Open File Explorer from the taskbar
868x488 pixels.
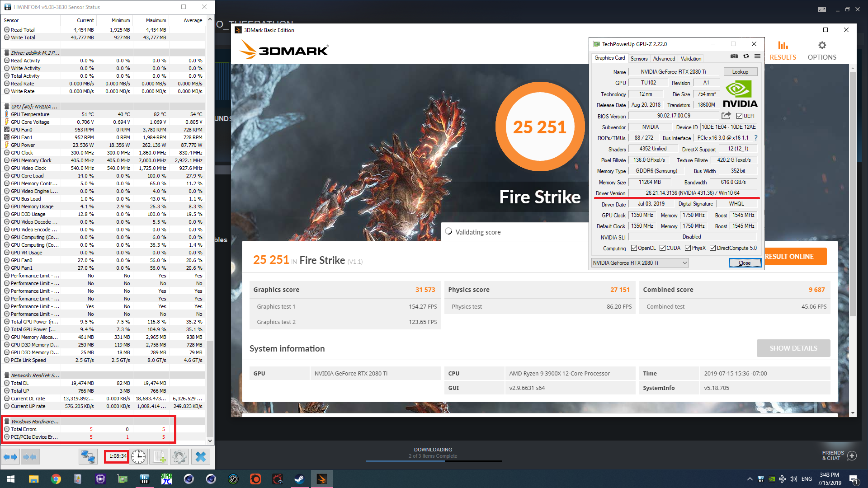coord(33,479)
